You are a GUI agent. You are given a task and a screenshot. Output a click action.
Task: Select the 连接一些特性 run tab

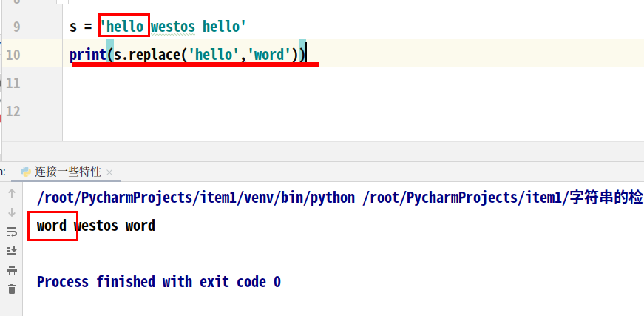[67, 172]
